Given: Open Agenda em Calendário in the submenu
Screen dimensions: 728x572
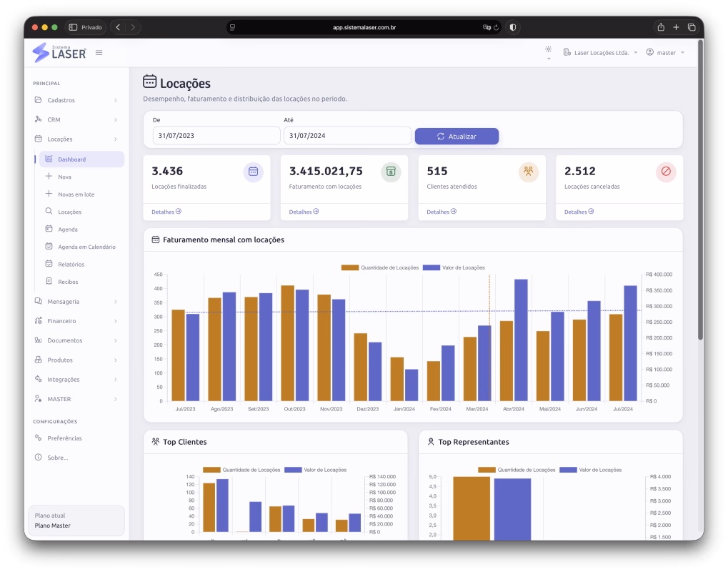Looking at the screenshot, I should (x=86, y=247).
